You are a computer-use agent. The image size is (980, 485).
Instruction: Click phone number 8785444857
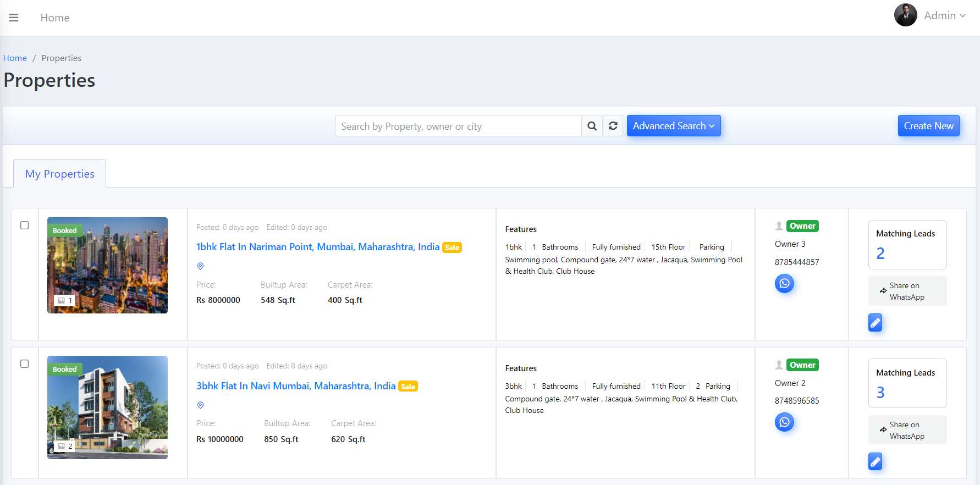(797, 262)
